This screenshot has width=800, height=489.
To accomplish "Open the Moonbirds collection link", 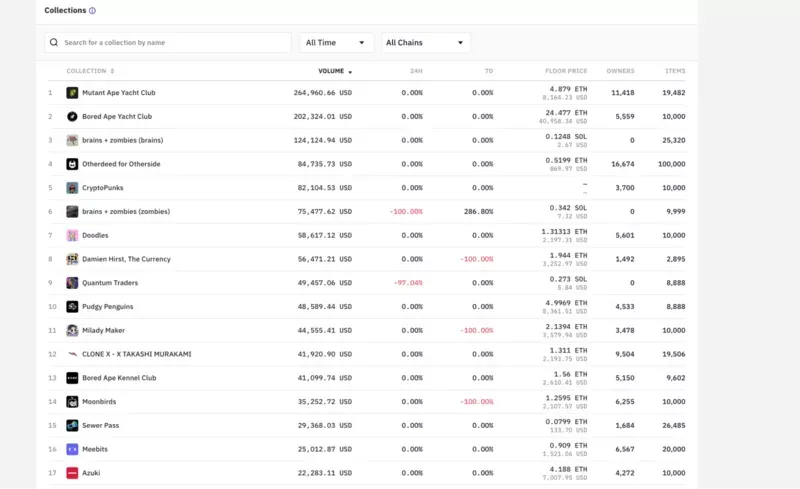I will (x=99, y=402).
